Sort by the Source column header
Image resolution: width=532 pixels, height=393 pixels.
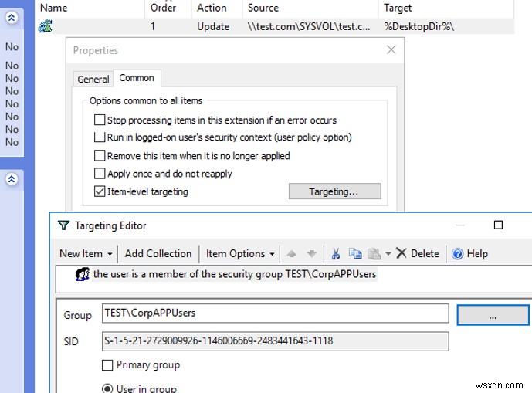[263, 8]
